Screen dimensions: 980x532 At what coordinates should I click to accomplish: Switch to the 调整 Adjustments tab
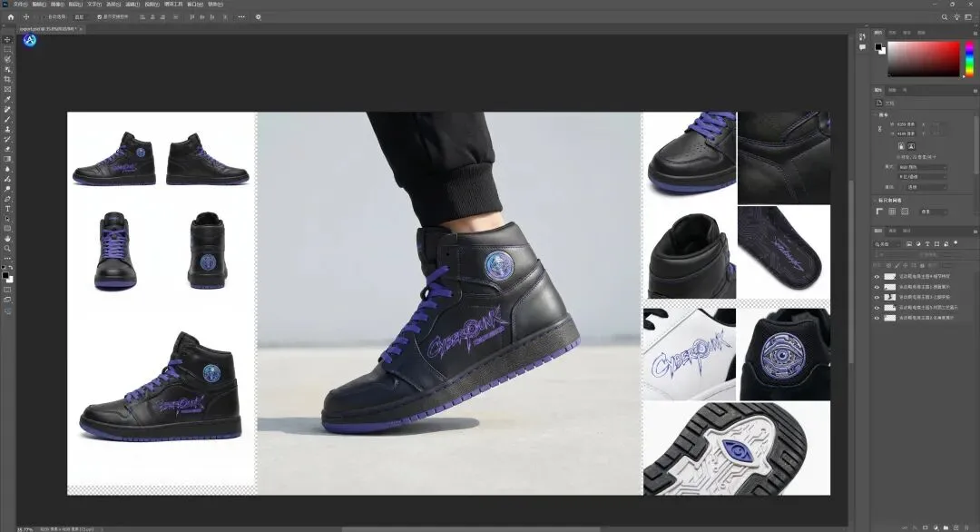[893, 90]
